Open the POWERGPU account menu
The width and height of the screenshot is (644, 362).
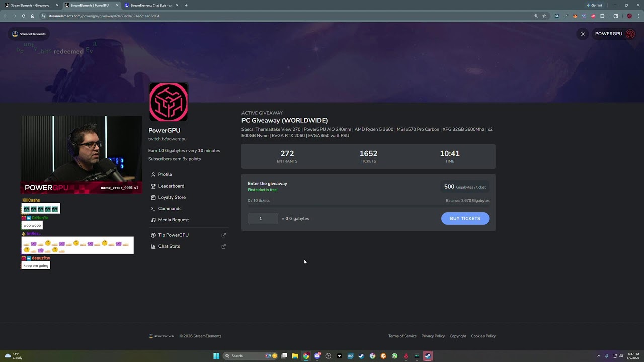[614, 34]
